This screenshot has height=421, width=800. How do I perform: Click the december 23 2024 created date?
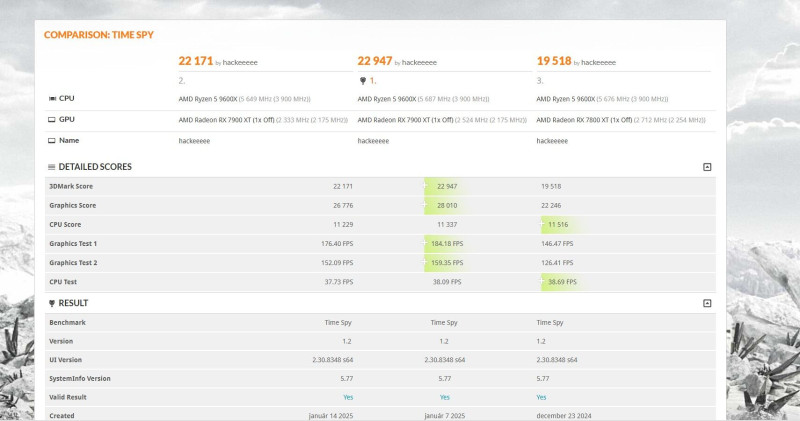pyautogui.click(x=564, y=416)
